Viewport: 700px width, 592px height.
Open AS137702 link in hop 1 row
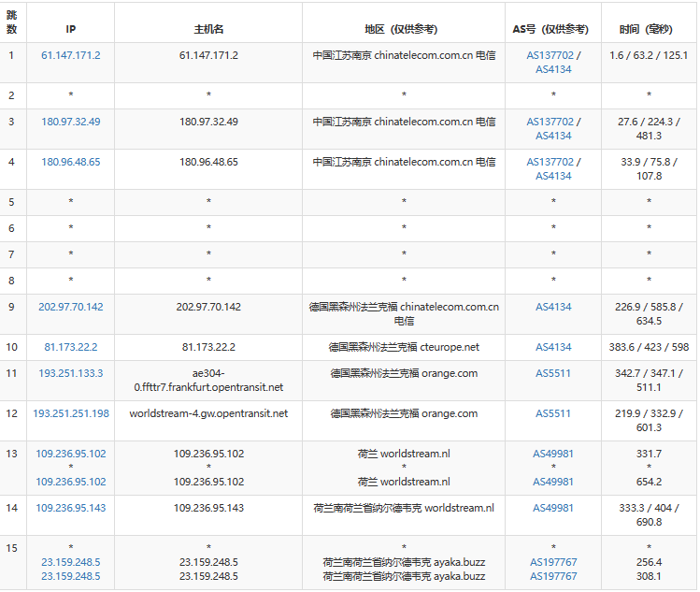tap(550, 55)
